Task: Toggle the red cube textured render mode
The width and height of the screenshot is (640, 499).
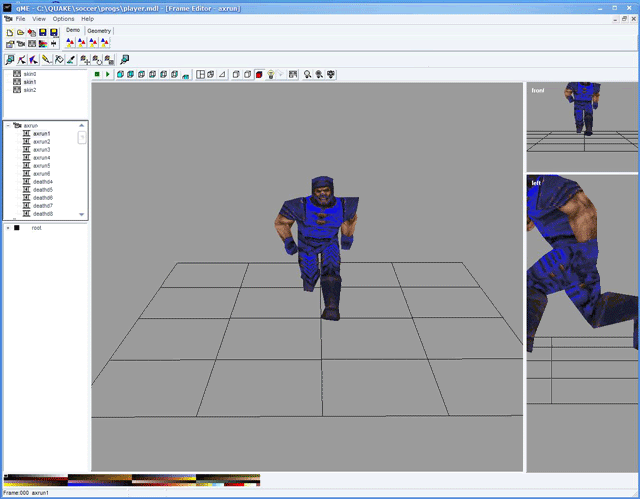Action: tap(259, 74)
